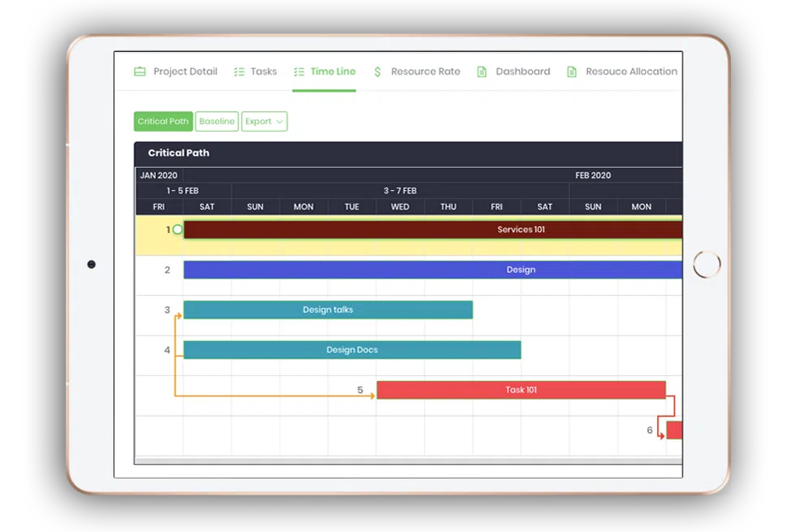Toggle the Critical Path view button

point(163,122)
